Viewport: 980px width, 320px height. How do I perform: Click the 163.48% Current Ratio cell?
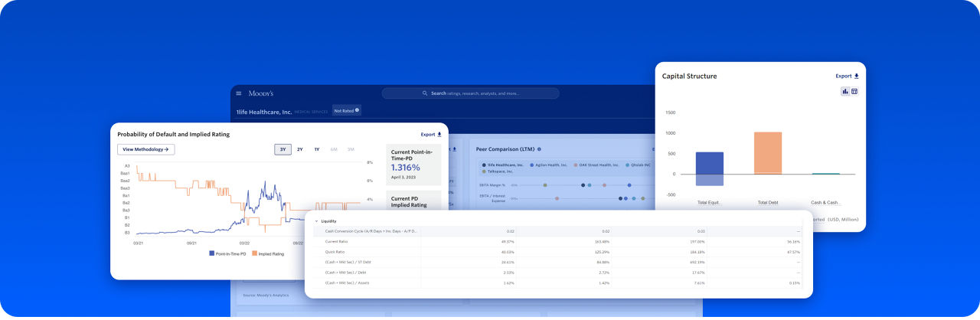[602, 241]
